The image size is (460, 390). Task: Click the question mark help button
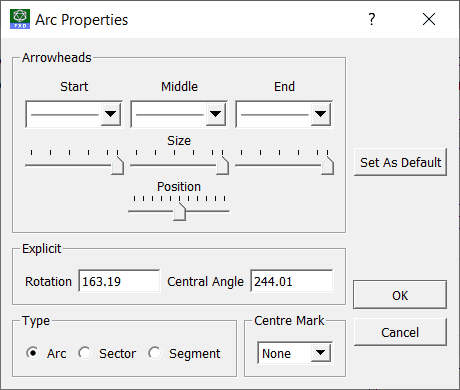[372, 19]
